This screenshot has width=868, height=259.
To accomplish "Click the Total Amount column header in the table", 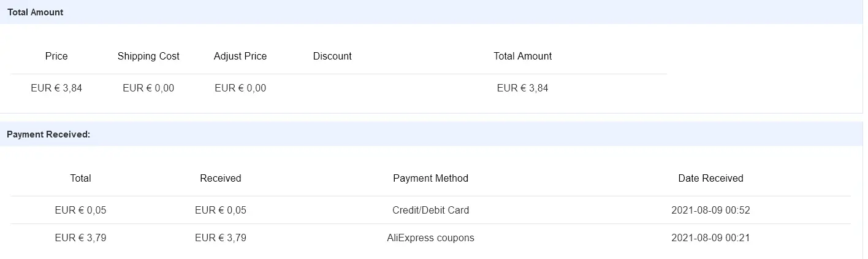I will [523, 56].
